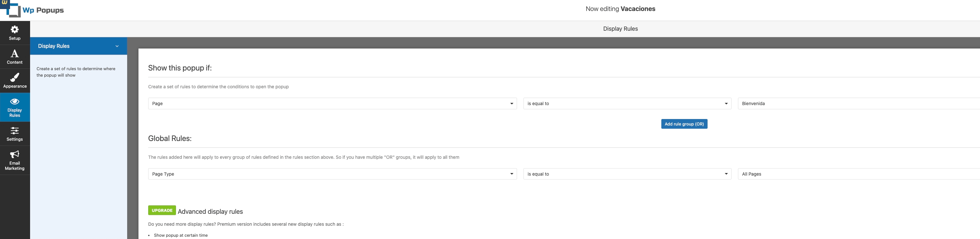Open Email Marketing megaphone section
This screenshot has height=239, width=980.
[x=15, y=160]
